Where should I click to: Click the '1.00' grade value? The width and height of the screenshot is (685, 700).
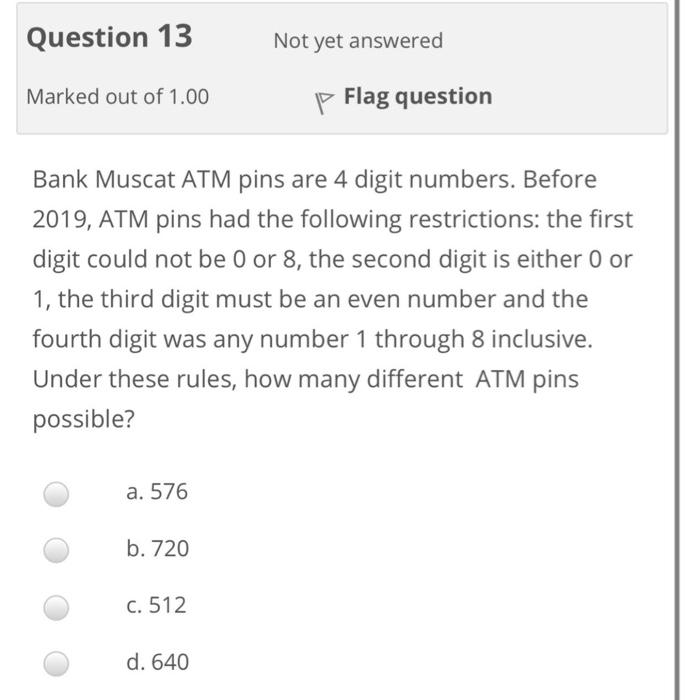click(x=188, y=97)
